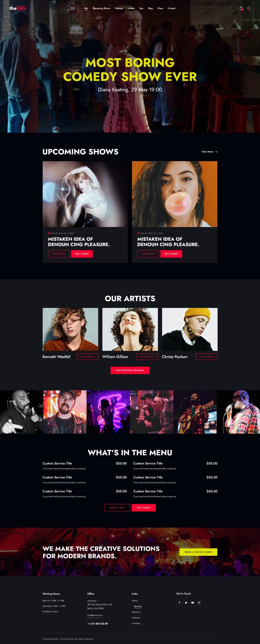Image resolution: width=260 pixels, height=644 pixels.
Task: Play Christy Paulson's video
Action: (x=190, y=329)
